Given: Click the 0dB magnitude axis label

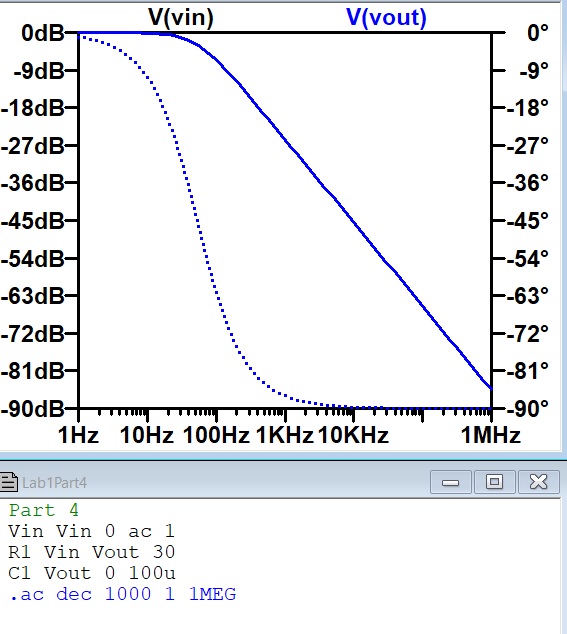Looking at the screenshot, I should click(43, 33).
